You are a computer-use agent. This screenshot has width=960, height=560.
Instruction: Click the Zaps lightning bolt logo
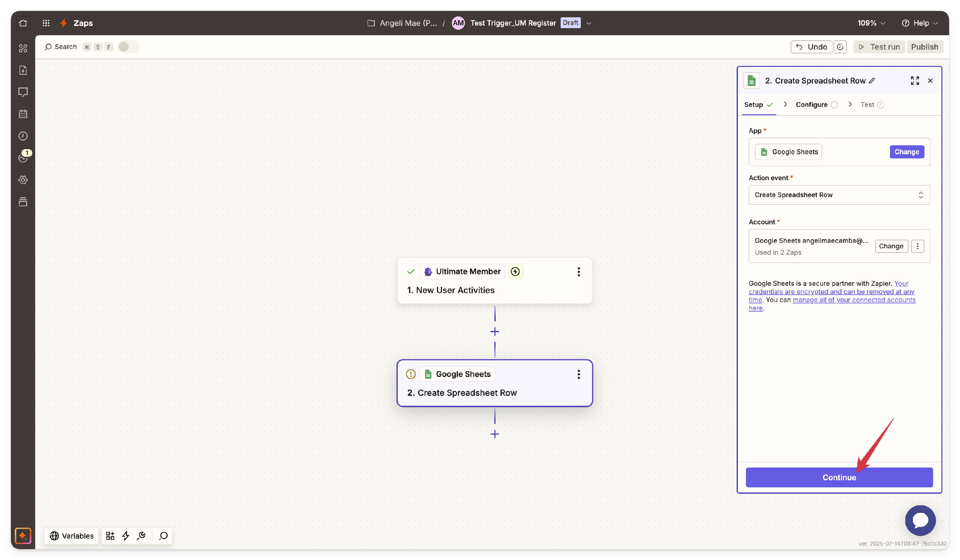[64, 23]
